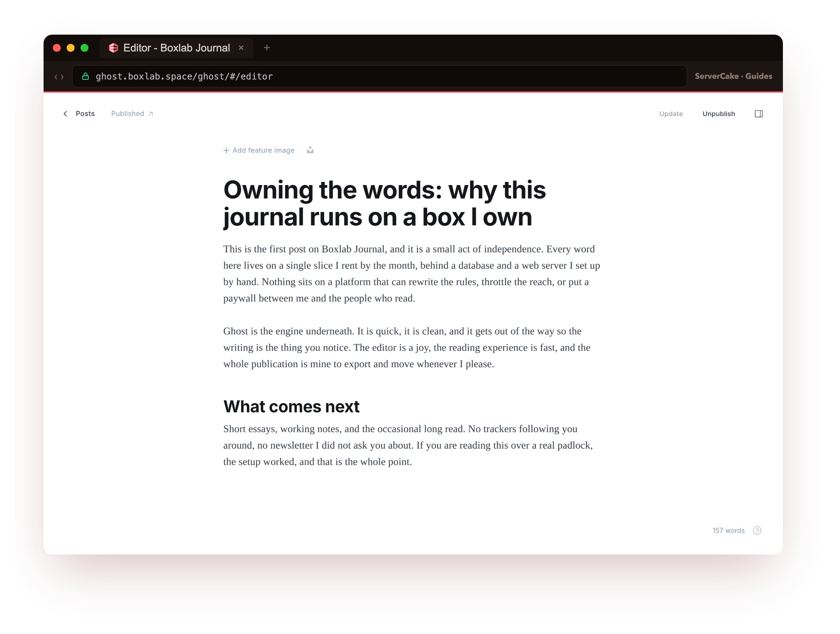Screen dimensions: 840x634
Task: Select the Editor - Boxlab Journal tab
Action: click(176, 48)
